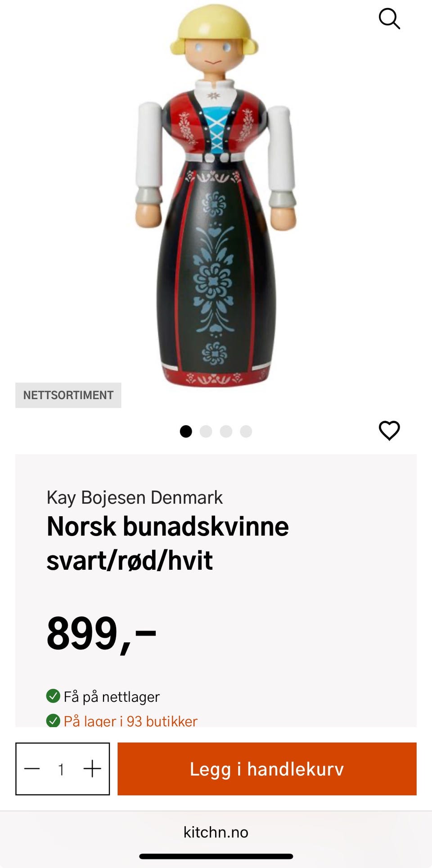Click the quantity field showing 1
432x868 pixels.
click(61, 768)
